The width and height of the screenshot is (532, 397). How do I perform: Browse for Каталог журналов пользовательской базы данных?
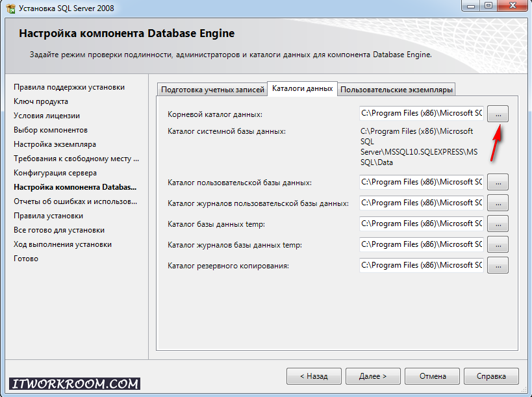[x=498, y=203]
